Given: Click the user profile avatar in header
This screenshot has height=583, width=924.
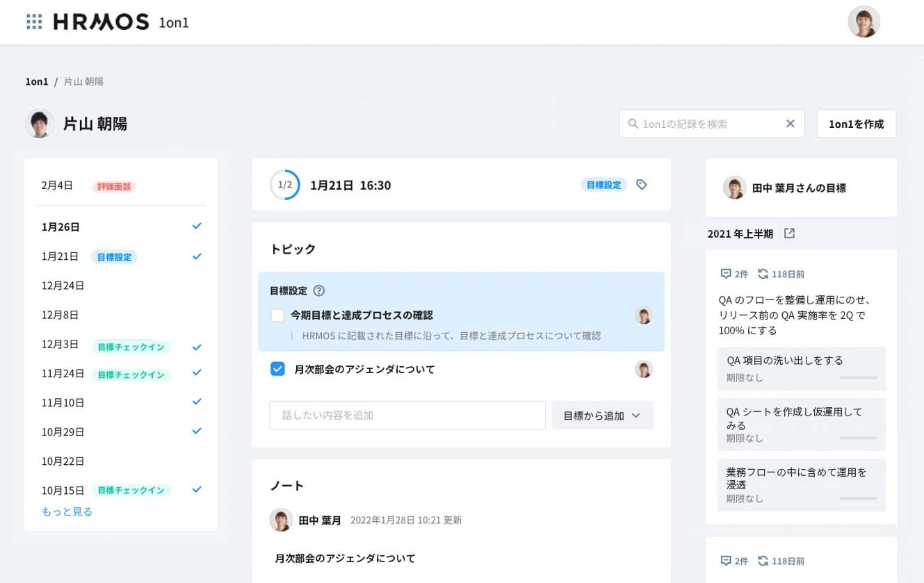Looking at the screenshot, I should pos(864,22).
